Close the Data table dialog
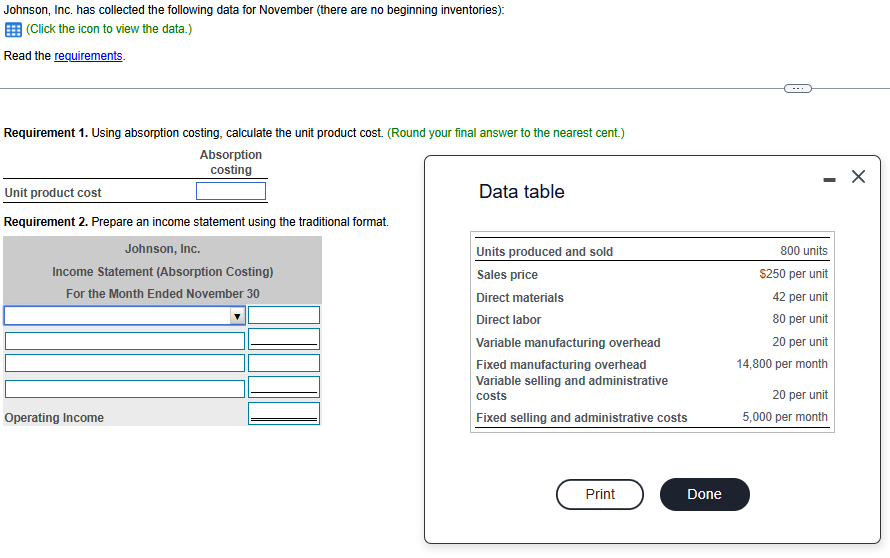 pos(858,177)
